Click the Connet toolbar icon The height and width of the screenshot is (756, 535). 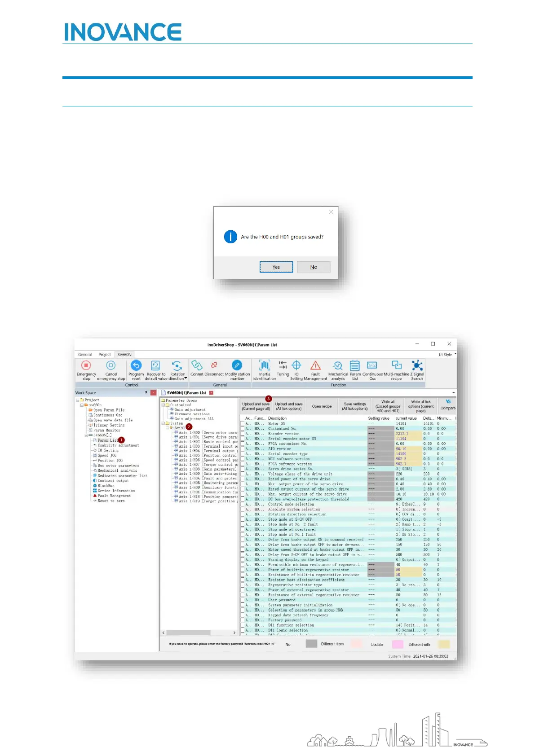pyautogui.click(x=197, y=365)
